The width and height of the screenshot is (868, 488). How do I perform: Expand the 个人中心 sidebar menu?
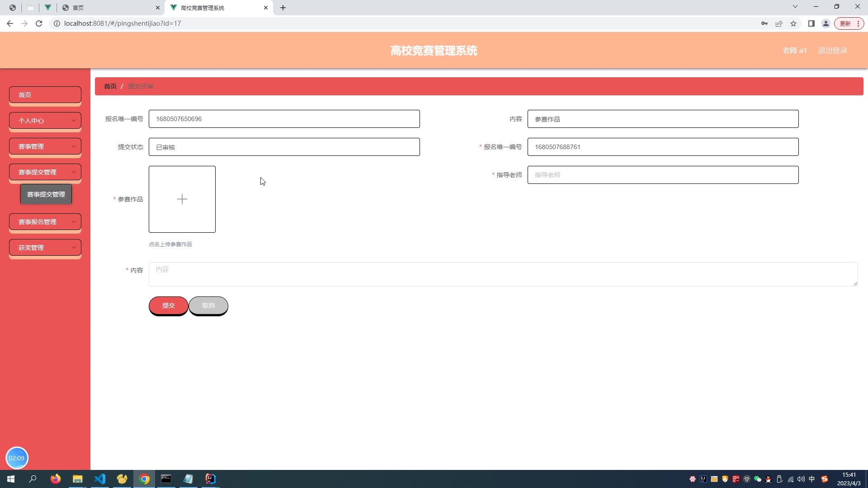click(x=45, y=121)
